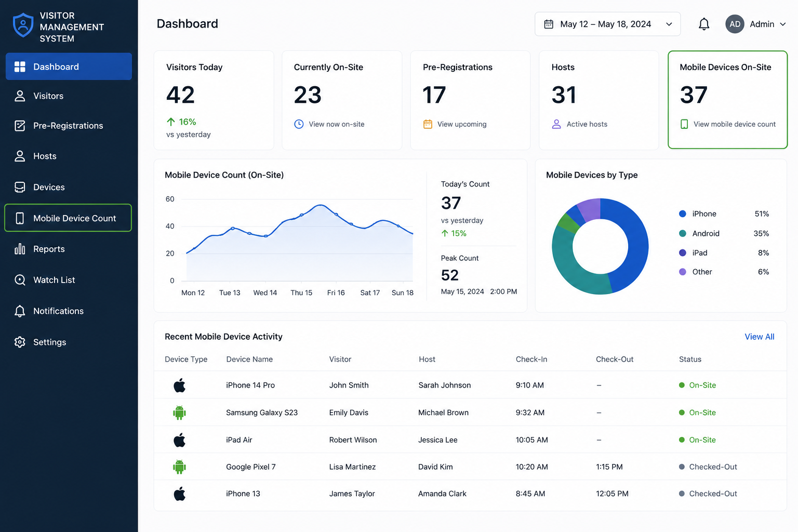Click the phone icon next to View mobile device count
This screenshot has width=798, height=532.
click(684, 124)
